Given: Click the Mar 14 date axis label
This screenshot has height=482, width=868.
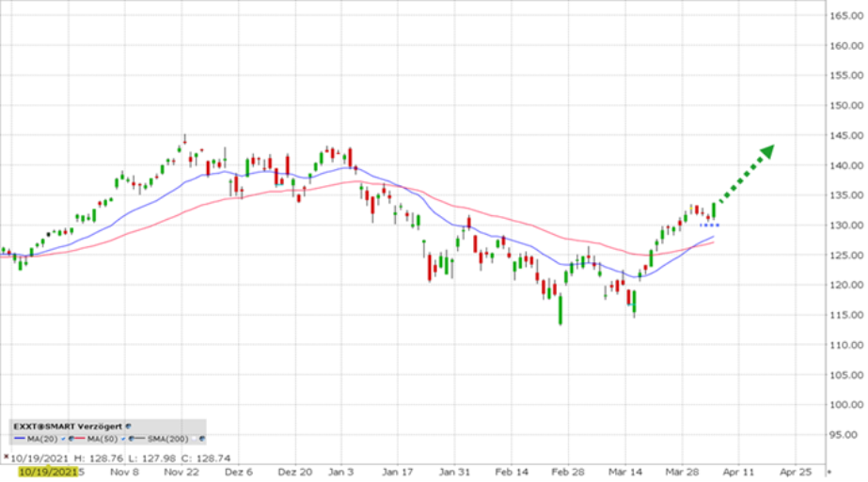Looking at the screenshot, I should point(625,472).
